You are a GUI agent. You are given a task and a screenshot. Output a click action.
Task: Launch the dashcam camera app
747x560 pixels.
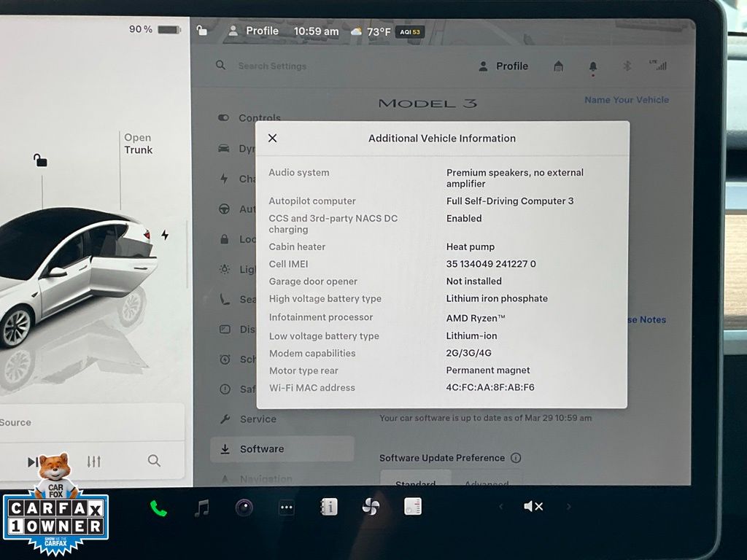244,508
